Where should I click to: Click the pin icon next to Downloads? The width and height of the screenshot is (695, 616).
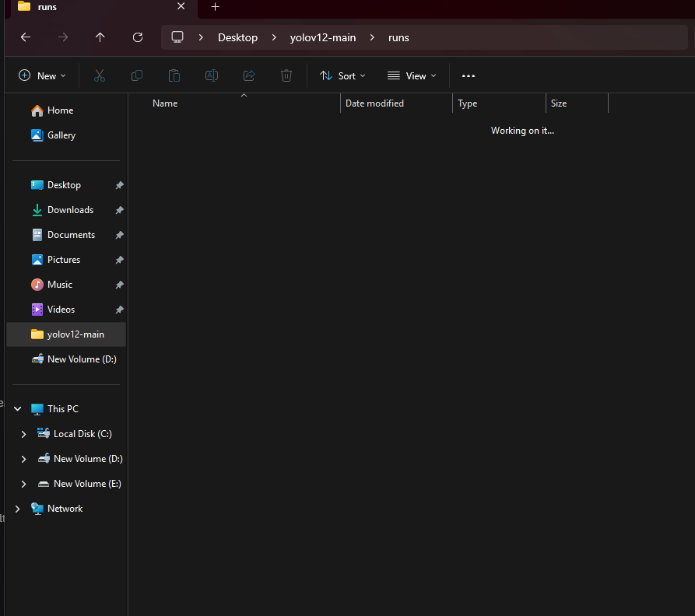point(119,210)
